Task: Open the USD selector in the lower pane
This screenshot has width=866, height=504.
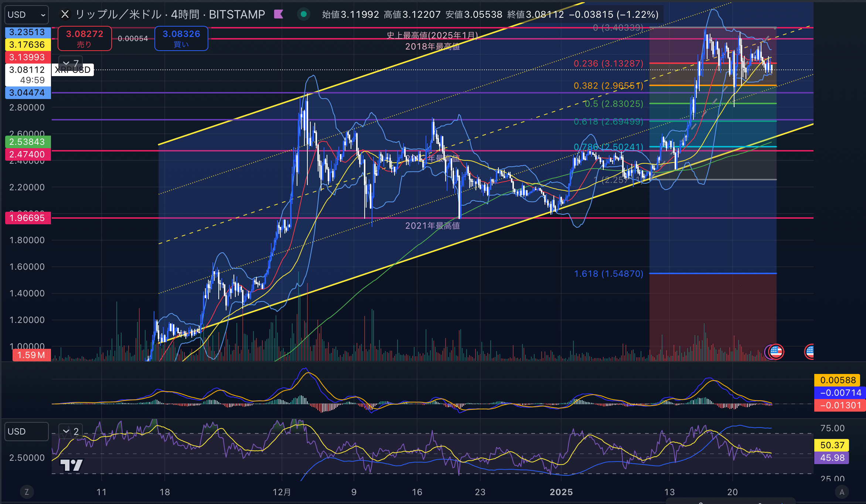Action: click(x=27, y=432)
